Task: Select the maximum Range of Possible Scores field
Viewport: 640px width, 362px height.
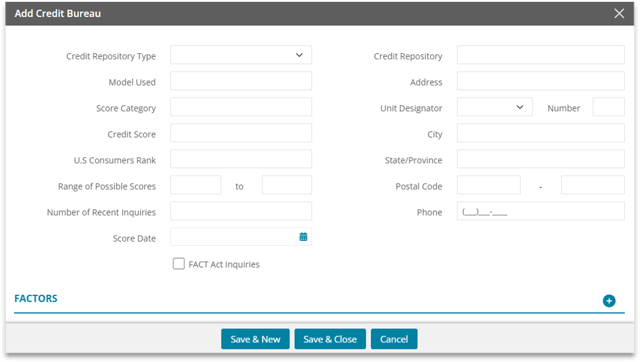Action: 287,185
